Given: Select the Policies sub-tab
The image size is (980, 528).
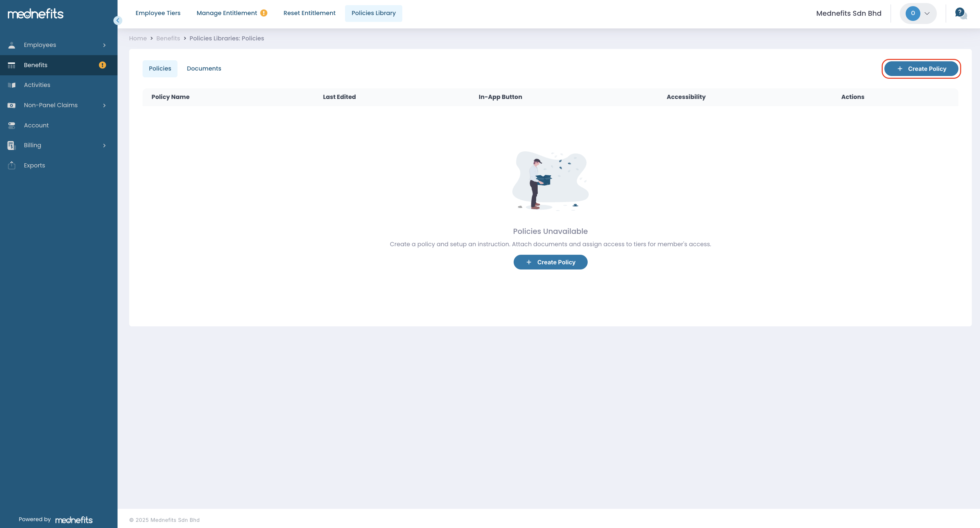Looking at the screenshot, I should 160,69.
